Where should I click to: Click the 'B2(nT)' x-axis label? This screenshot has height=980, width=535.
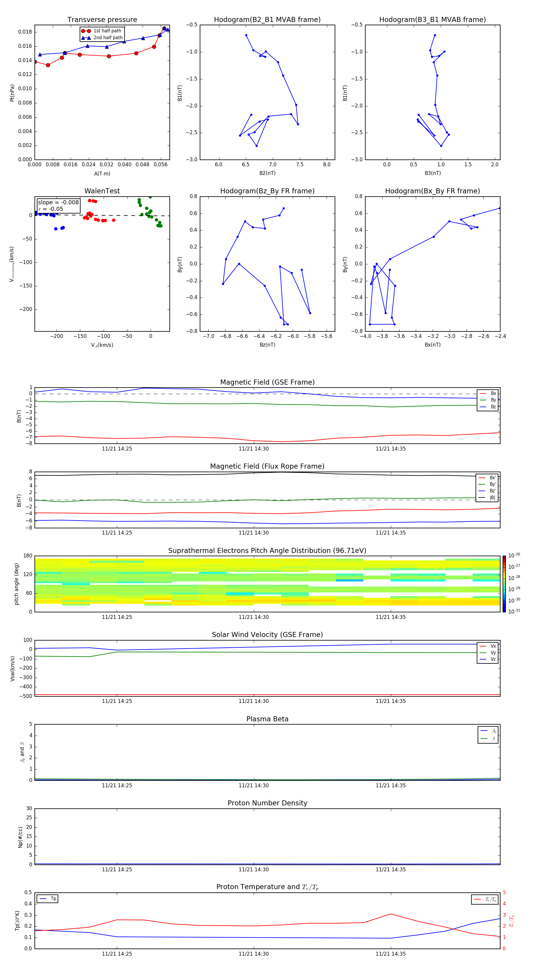pyautogui.click(x=267, y=173)
